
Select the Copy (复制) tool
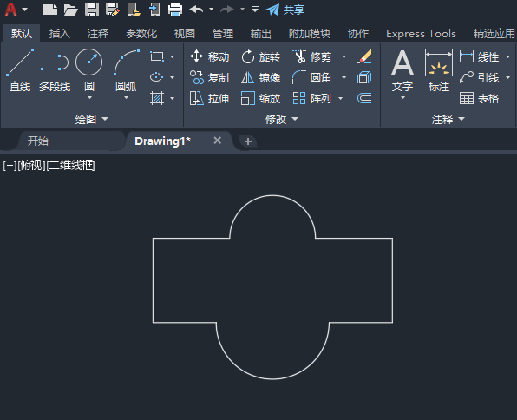click(209, 77)
